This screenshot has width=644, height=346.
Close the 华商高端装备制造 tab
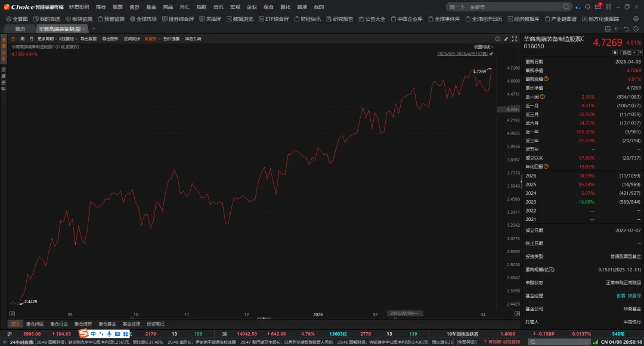click(x=84, y=29)
